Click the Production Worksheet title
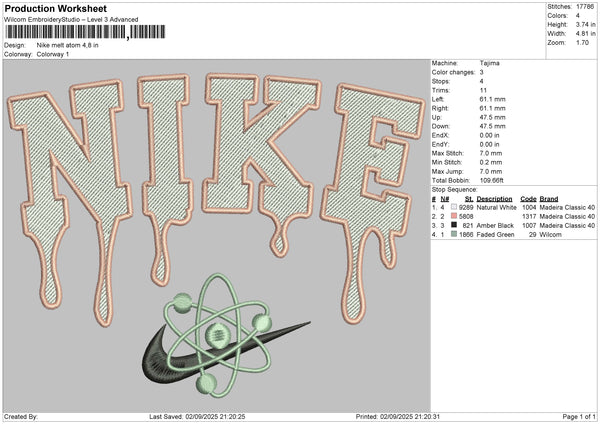Image resolution: width=600 pixels, height=424 pixels. (x=56, y=9)
